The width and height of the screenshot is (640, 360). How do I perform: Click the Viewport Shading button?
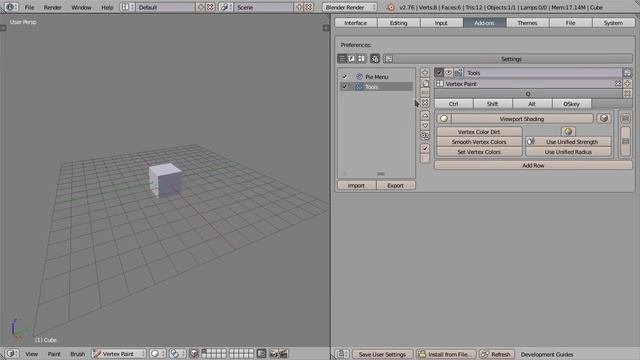coord(522,119)
